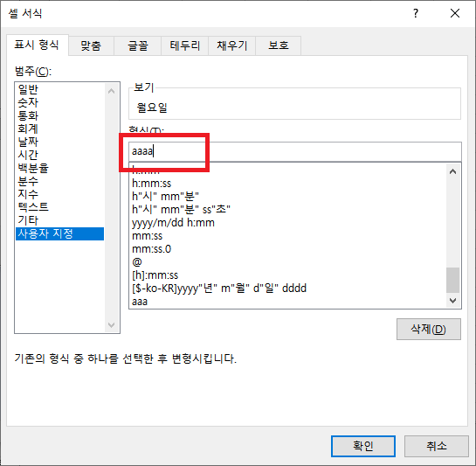Select h"시" mm"분" ss"초" format
The width and height of the screenshot is (476, 466).
click(x=288, y=210)
